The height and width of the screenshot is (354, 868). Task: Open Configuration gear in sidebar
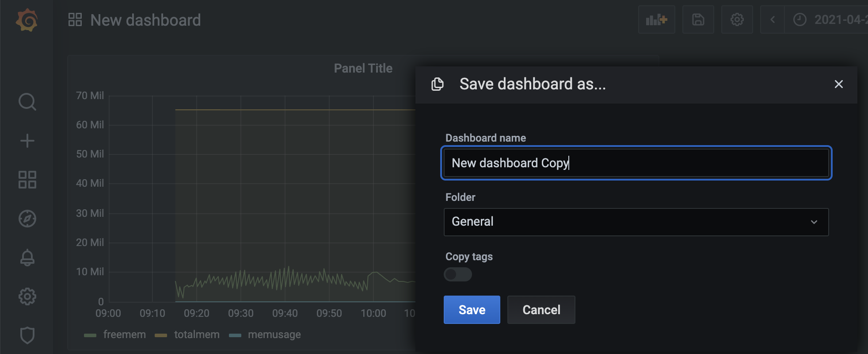point(27,296)
